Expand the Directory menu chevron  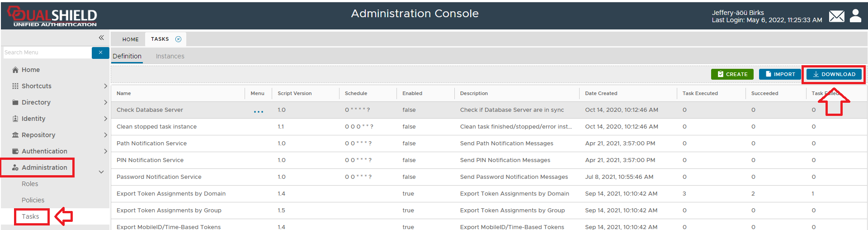[105, 102]
